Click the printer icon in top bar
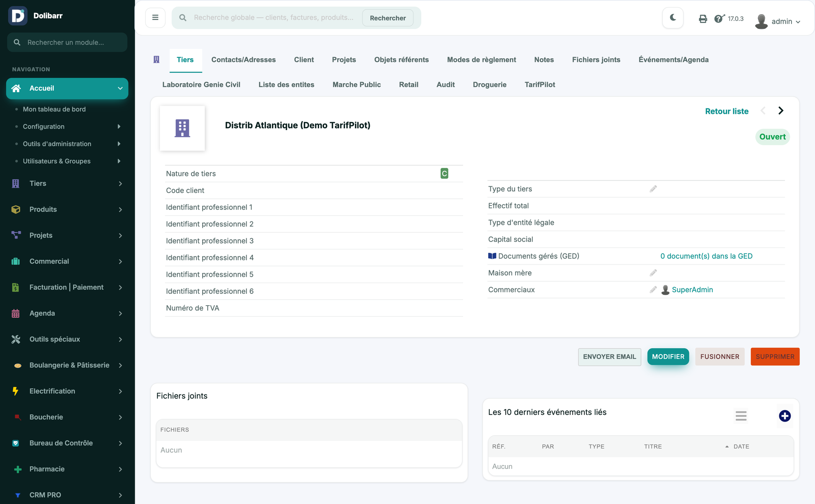 (x=703, y=19)
